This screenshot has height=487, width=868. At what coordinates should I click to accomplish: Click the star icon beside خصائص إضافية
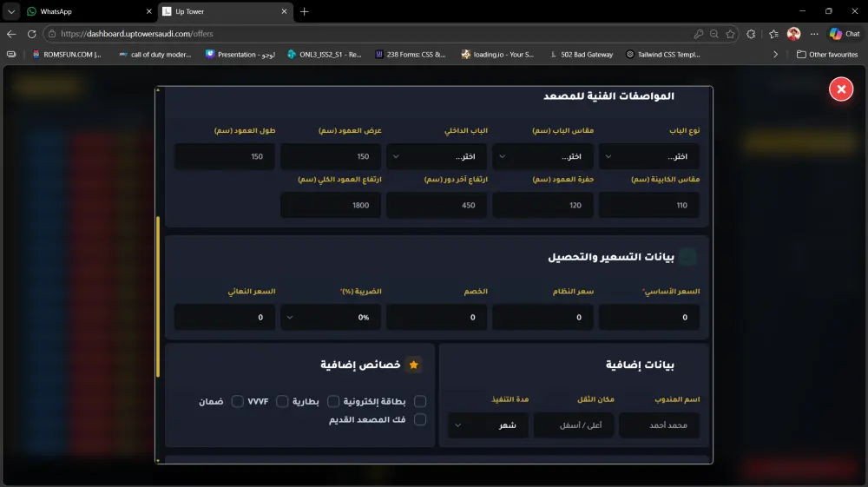click(413, 365)
